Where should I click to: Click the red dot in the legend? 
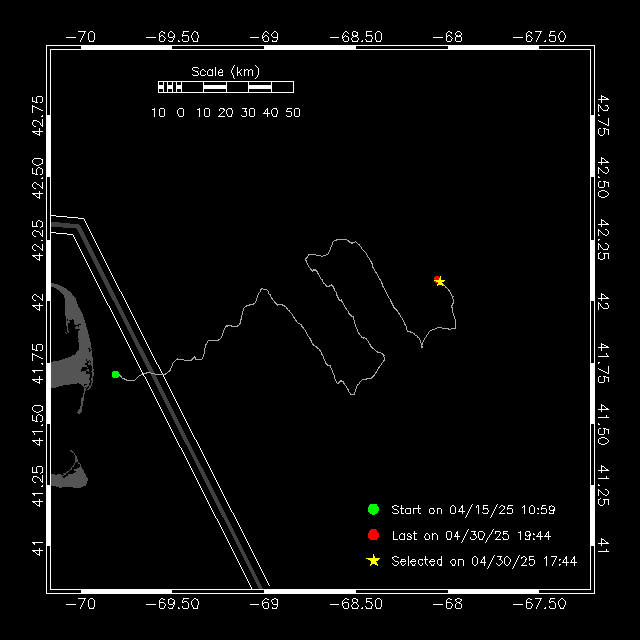[x=373, y=535]
